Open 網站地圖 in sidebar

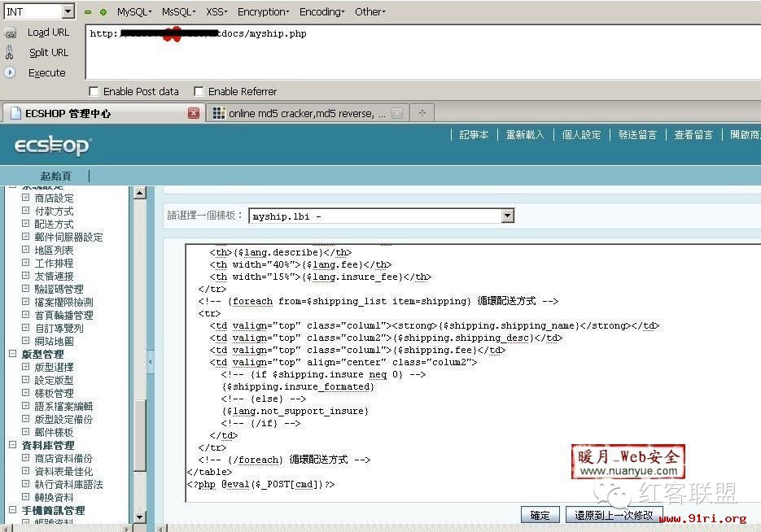[54, 342]
